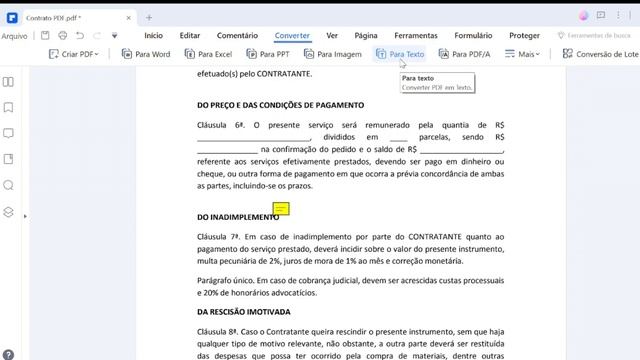
Task: Convert PDF with Para Imagem
Action: pyautogui.click(x=333, y=54)
